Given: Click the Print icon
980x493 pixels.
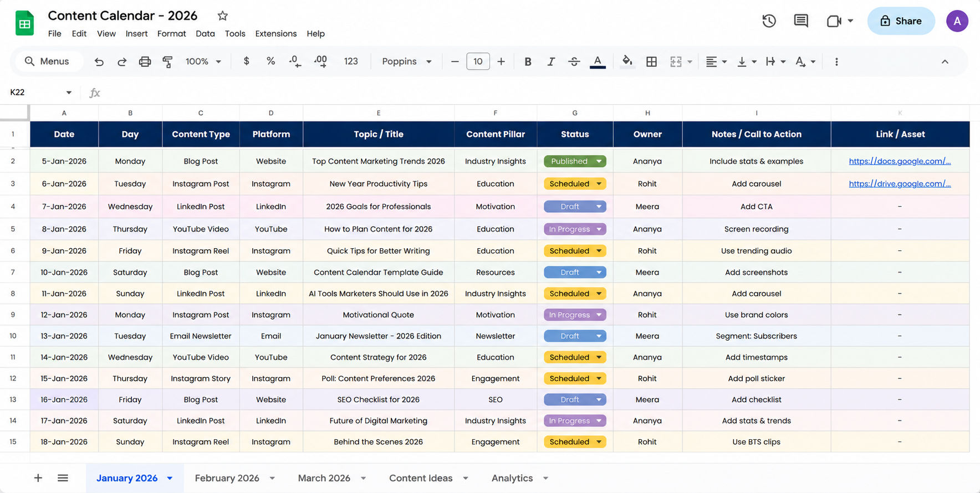Looking at the screenshot, I should (145, 61).
